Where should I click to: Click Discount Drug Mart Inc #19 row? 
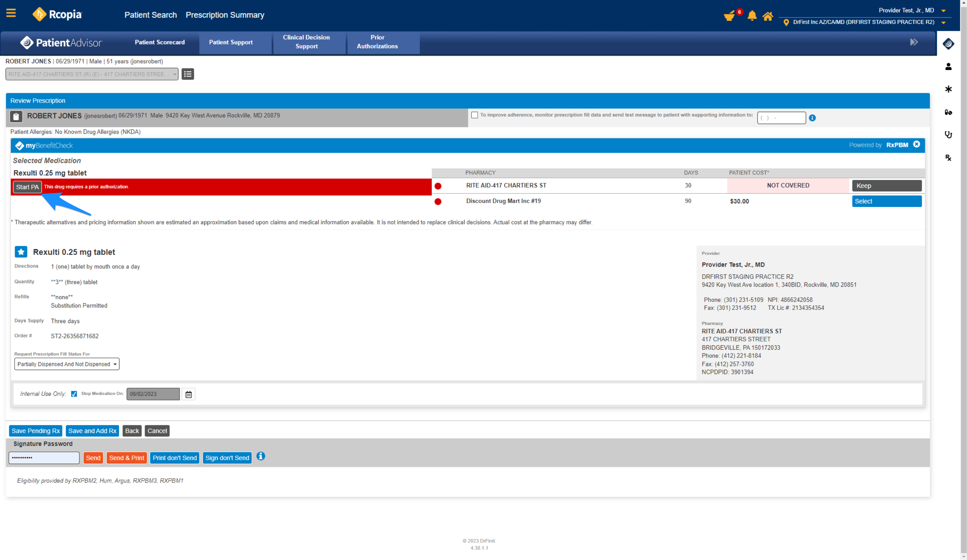pos(503,201)
